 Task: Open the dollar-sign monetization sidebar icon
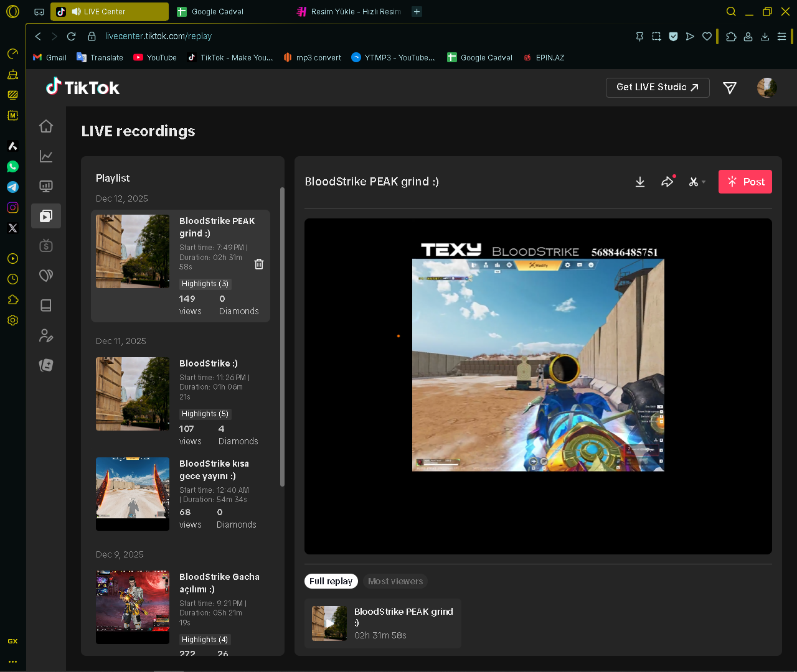coord(46,246)
